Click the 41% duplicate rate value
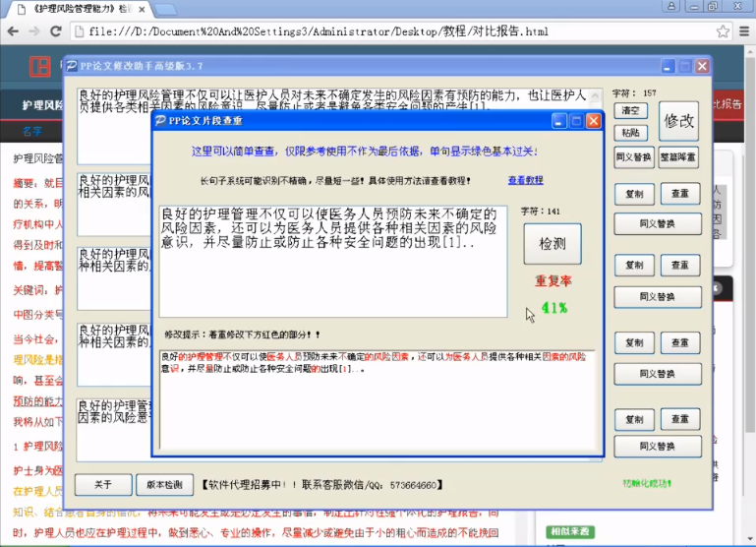The width and height of the screenshot is (756, 547). 554,308
